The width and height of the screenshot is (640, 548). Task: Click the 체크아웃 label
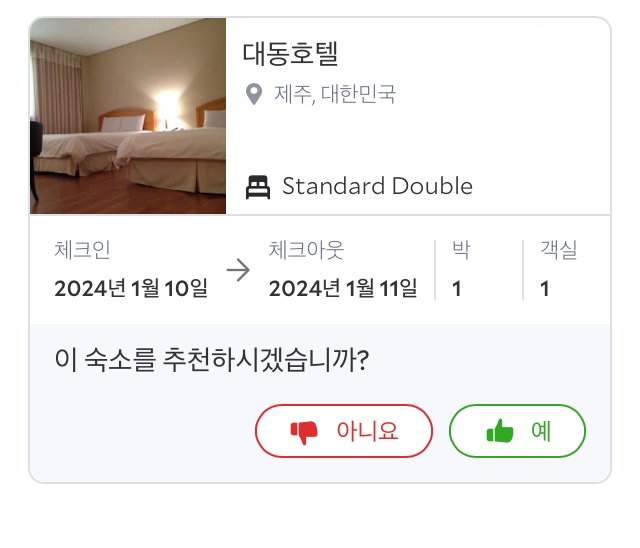tap(306, 250)
